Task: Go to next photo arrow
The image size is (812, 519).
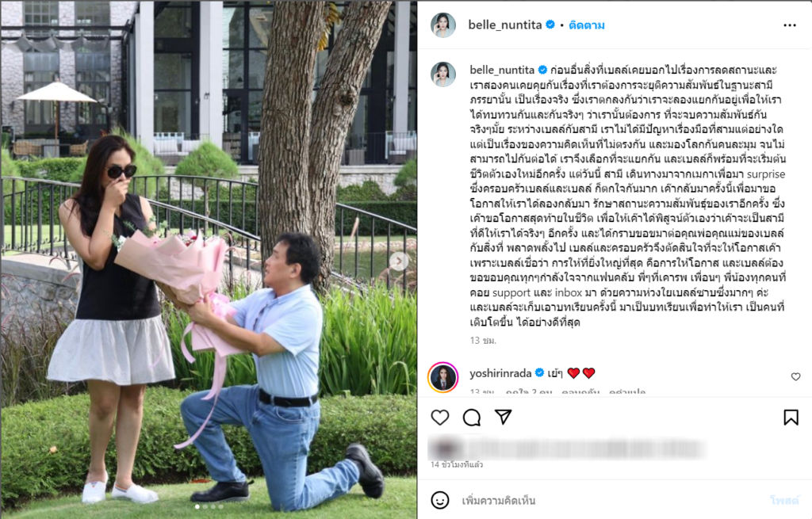Action: [x=399, y=261]
